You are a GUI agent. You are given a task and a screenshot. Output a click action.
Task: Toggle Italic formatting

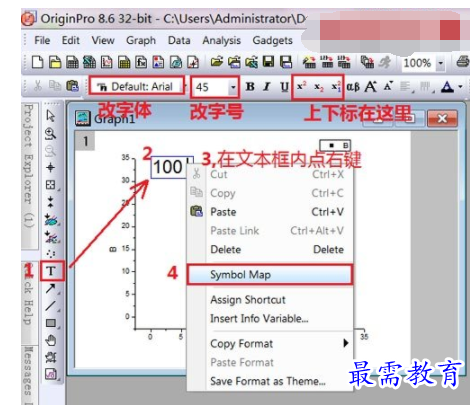(x=267, y=87)
